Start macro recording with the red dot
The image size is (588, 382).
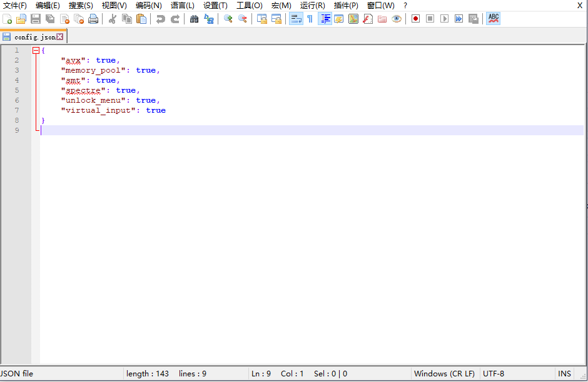coord(415,19)
